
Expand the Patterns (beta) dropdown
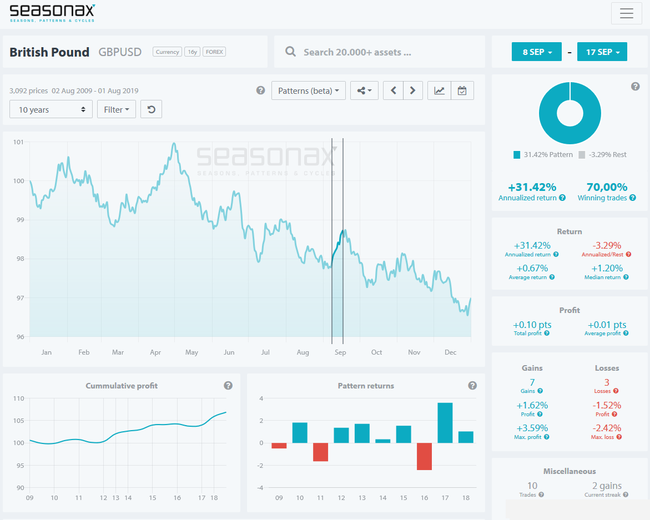coord(308,90)
